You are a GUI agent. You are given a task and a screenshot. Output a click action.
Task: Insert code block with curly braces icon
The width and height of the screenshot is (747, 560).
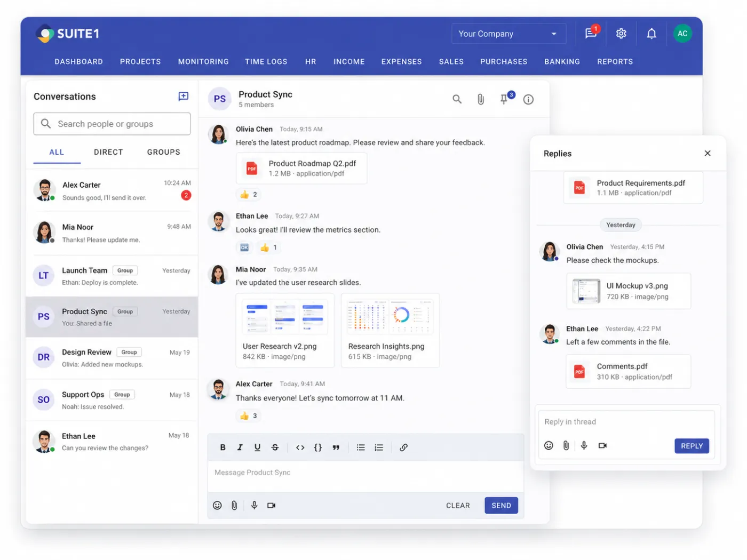coord(318,447)
